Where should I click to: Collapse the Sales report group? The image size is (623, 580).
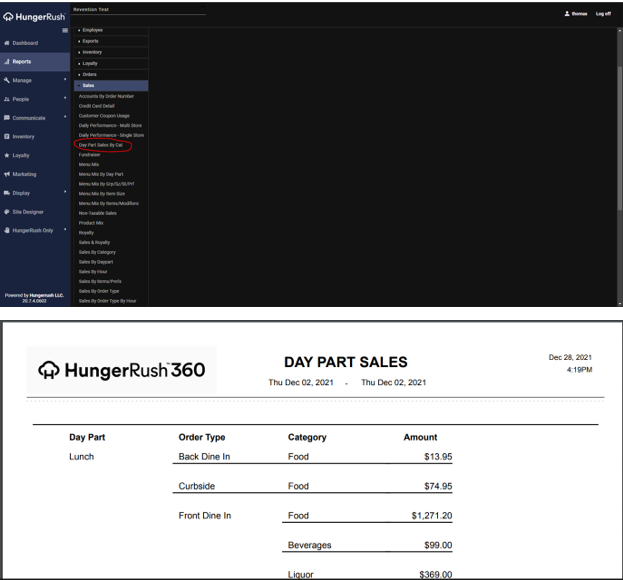point(111,85)
